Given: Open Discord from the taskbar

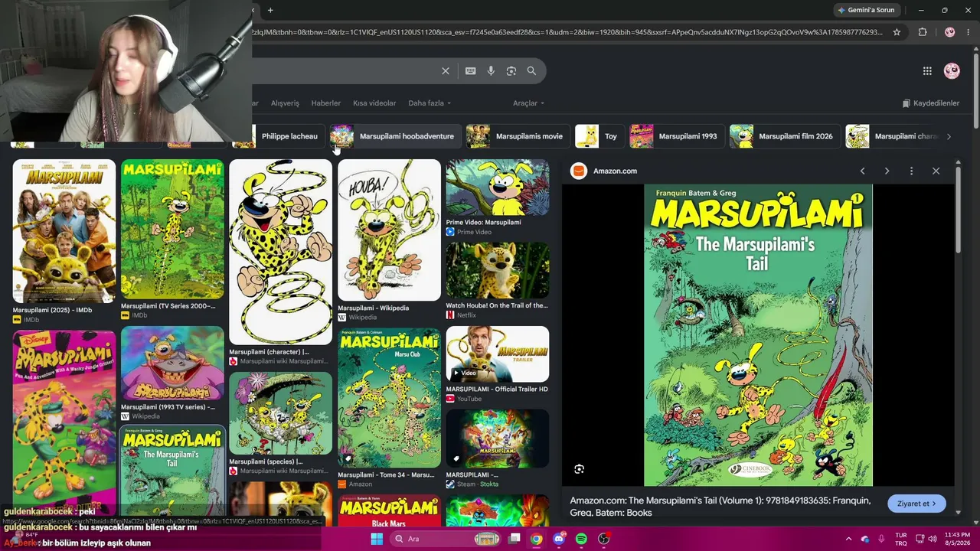Looking at the screenshot, I should coord(559,539).
